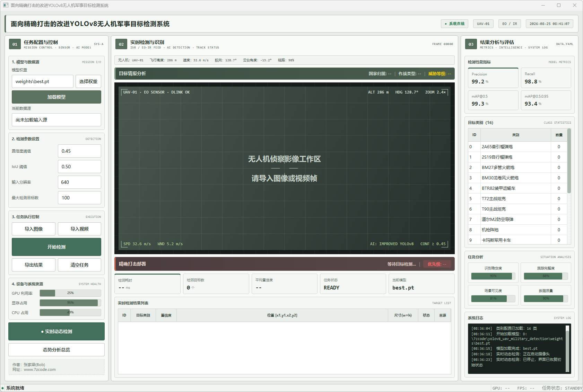Image resolution: width=583 pixels, height=392 pixels.
Task: Click the 显存占用 progress bar
Action: coord(70,303)
